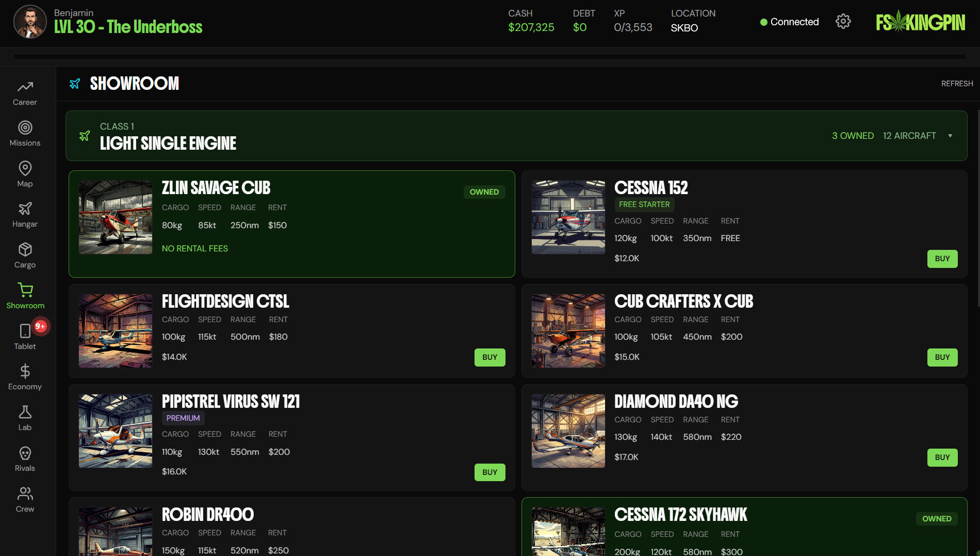
Task: Click the XP value 0/3,553
Action: pos(633,27)
